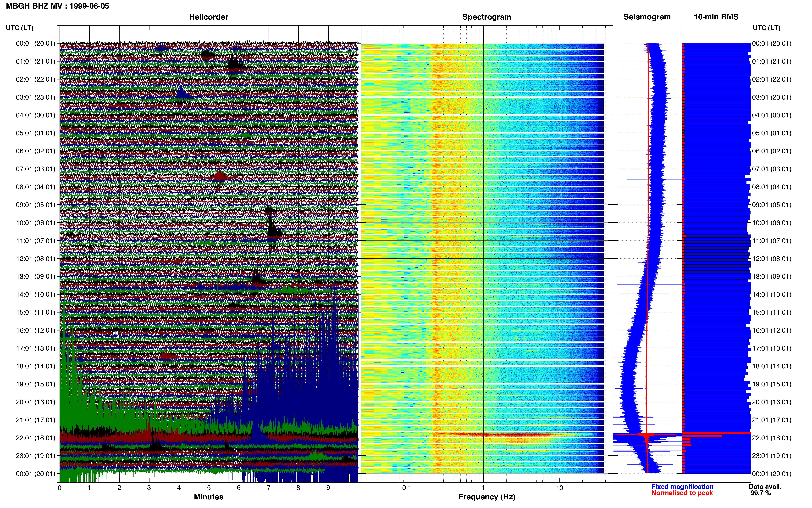Click the 'Minutes' x-axis label
Screen dimensions: 812x508
[209, 497]
